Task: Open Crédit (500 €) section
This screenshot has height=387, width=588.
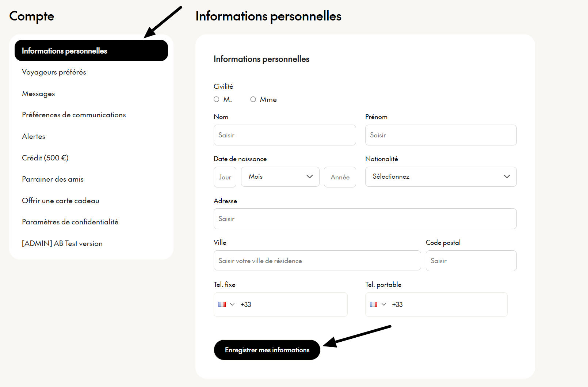Action: pos(45,158)
